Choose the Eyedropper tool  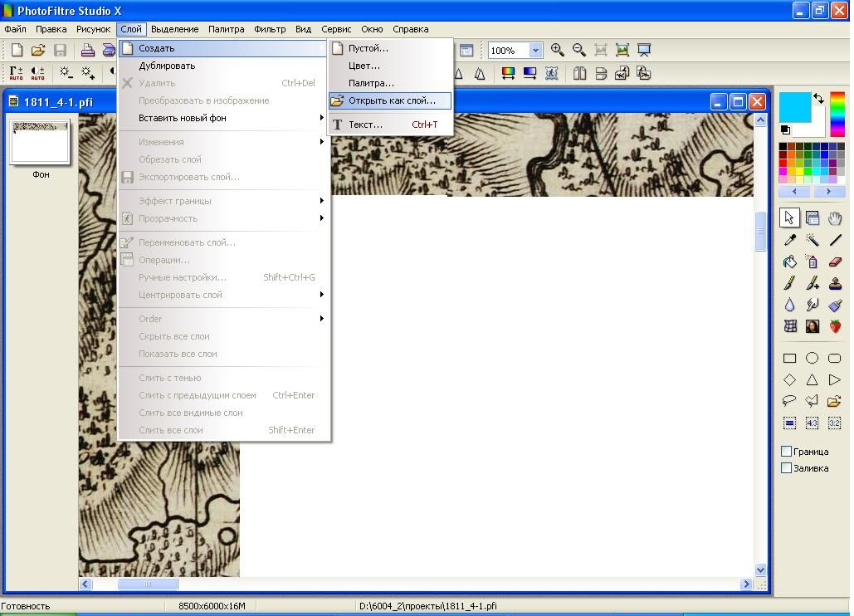789,241
